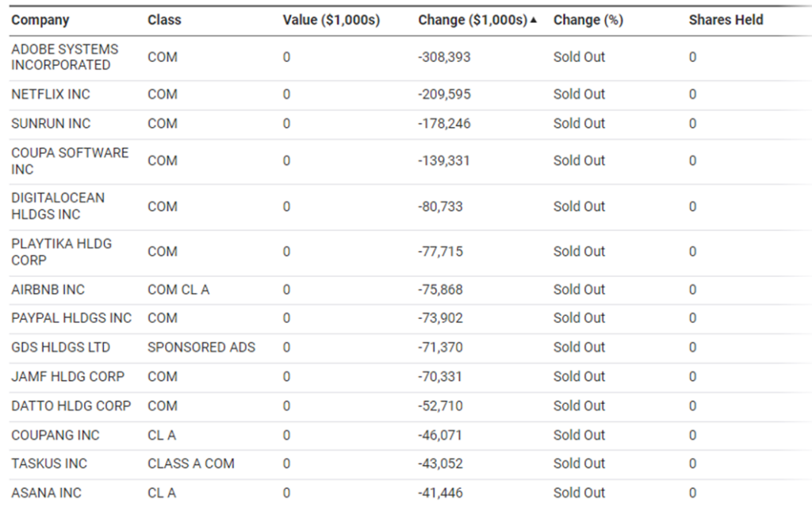812x508 pixels.
Task: Click the COM class in Adobe row
Action: (x=162, y=57)
